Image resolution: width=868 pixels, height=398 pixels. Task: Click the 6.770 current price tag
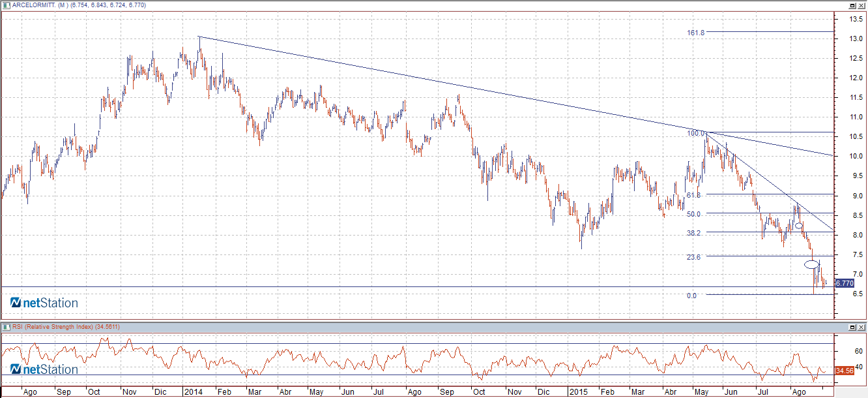pyautogui.click(x=844, y=283)
